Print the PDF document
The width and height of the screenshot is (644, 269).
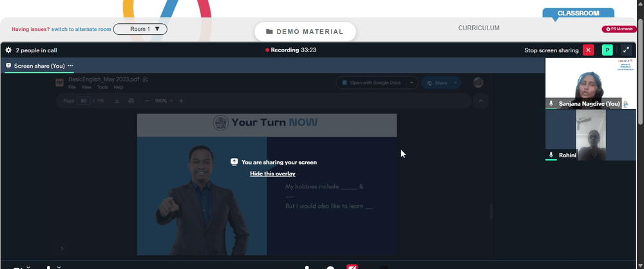coord(131,101)
